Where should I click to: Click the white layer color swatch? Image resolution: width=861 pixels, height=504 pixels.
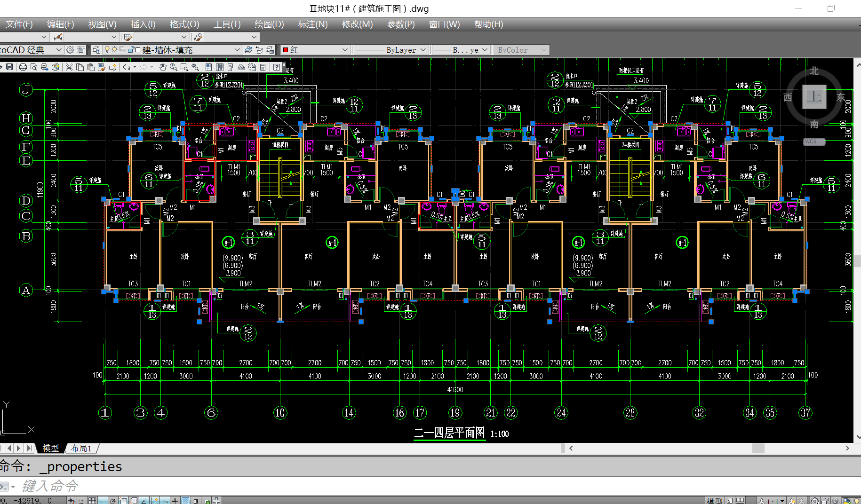pyautogui.click(x=138, y=50)
